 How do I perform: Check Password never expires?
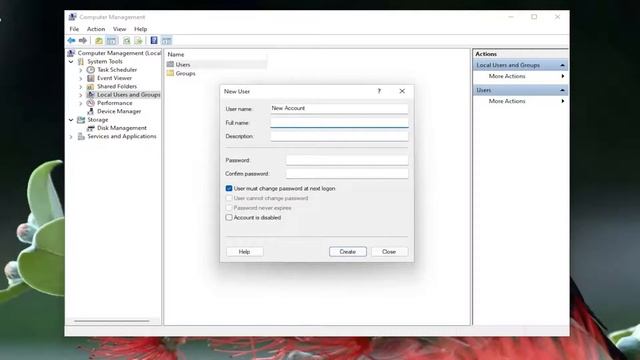[229, 208]
